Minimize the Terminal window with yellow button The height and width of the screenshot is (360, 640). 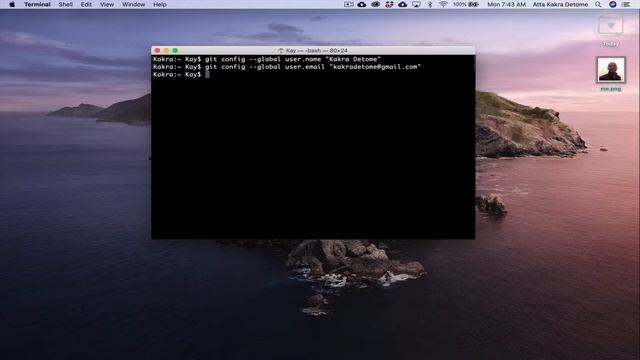tap(166, 51)
